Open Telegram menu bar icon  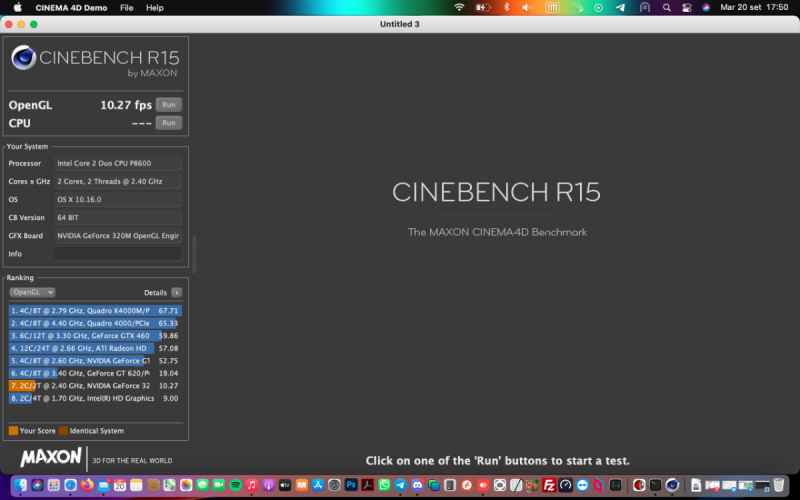620,8
